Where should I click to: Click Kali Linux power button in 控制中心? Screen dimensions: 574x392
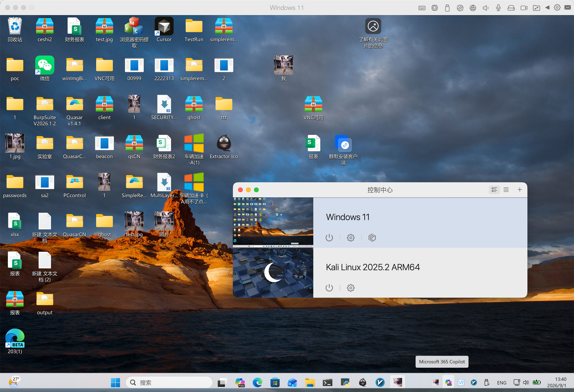coord(329,288)
